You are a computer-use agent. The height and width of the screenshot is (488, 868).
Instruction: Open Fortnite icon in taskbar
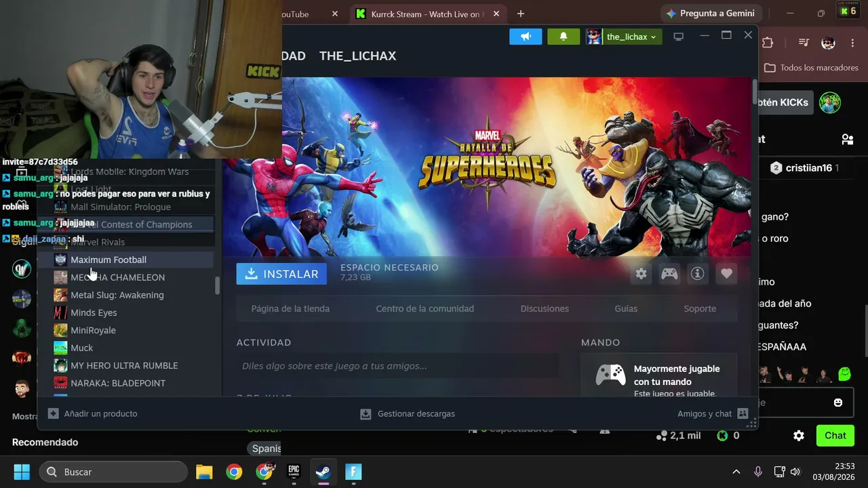[x=353, y=472]
